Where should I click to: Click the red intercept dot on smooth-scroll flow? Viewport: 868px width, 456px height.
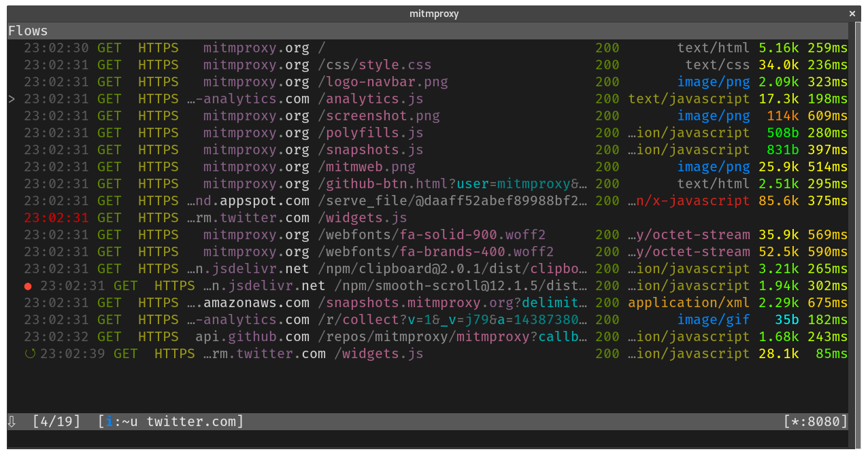[28, 286]
